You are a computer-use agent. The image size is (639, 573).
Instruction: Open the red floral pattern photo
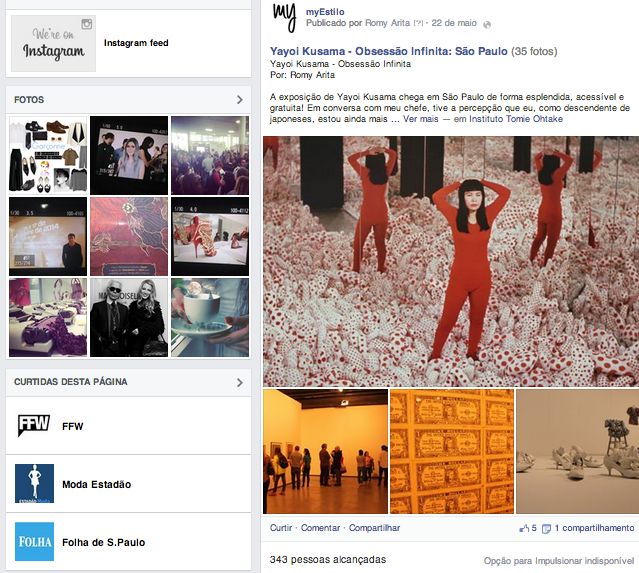click(129, 236)
